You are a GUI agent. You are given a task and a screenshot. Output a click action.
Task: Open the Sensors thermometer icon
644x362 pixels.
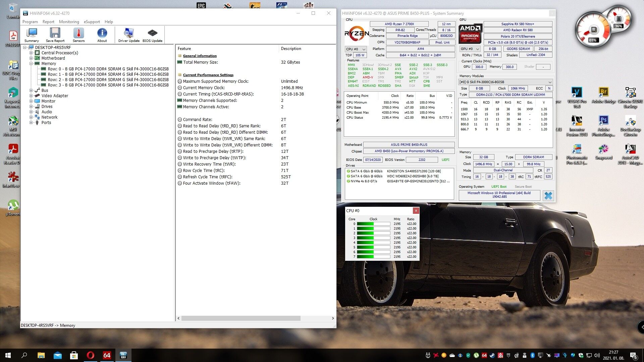click(78, 35)
